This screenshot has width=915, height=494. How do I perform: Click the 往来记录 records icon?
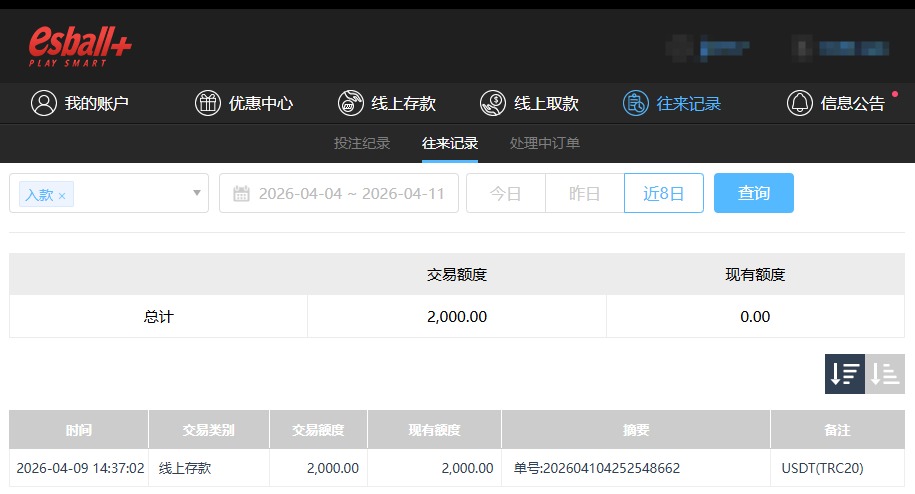(x=635, y=103)
